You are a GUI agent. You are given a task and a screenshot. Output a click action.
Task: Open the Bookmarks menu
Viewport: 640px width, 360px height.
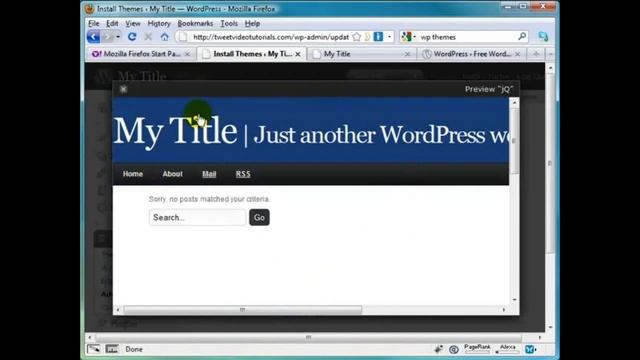(195, 23)
